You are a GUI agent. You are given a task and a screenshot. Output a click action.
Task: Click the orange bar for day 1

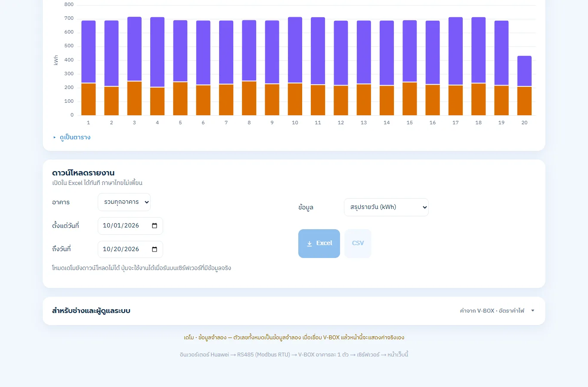89,99
